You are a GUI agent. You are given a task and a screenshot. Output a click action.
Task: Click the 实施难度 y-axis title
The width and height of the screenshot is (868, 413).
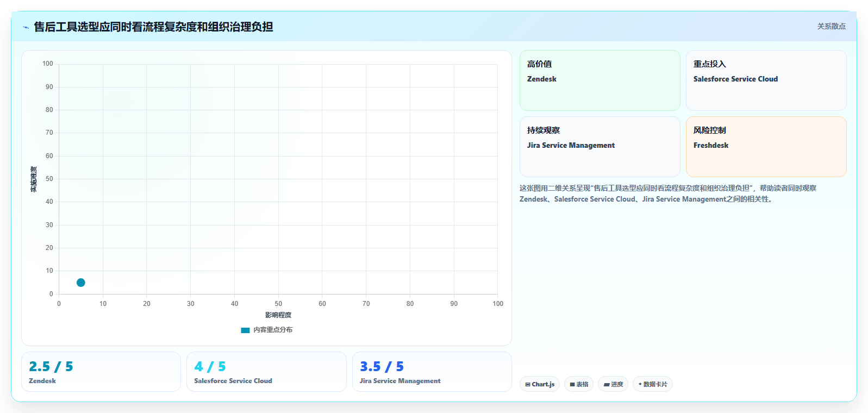click(x=34, y=179)
